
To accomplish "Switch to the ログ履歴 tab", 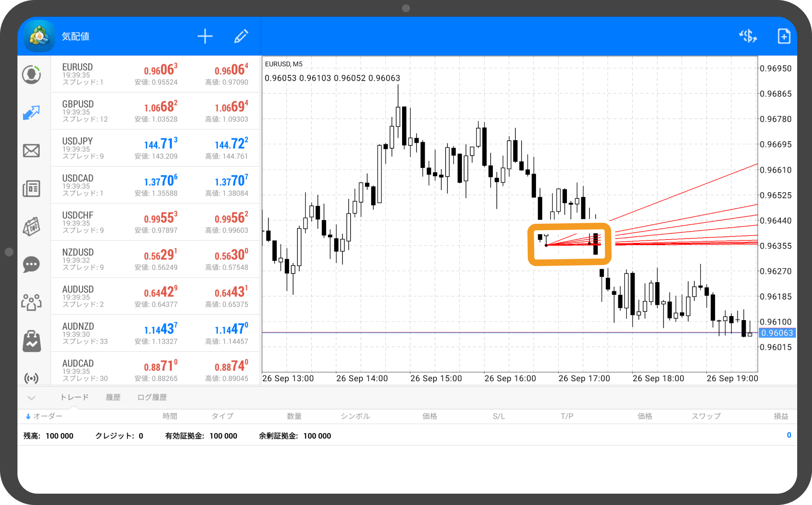I will tap(152, 397).
